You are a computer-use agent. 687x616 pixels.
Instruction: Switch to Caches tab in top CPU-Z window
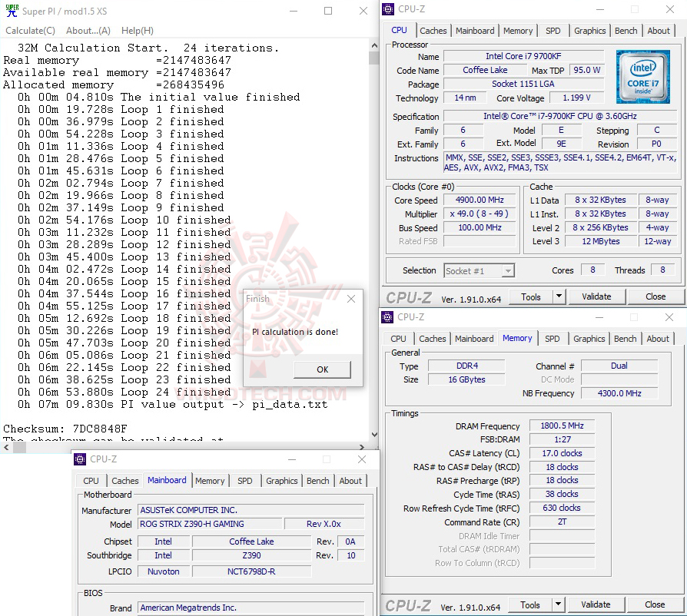tap(433, 31)
